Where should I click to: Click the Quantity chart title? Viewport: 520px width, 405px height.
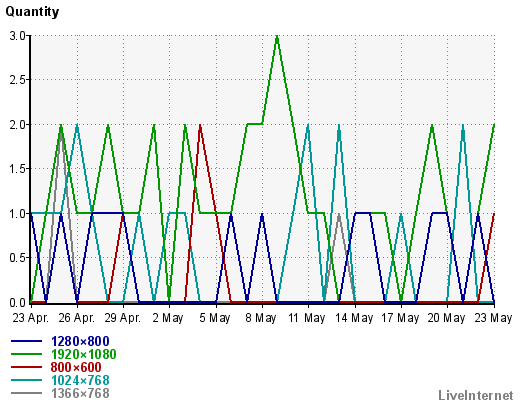[x=32, y=12]
